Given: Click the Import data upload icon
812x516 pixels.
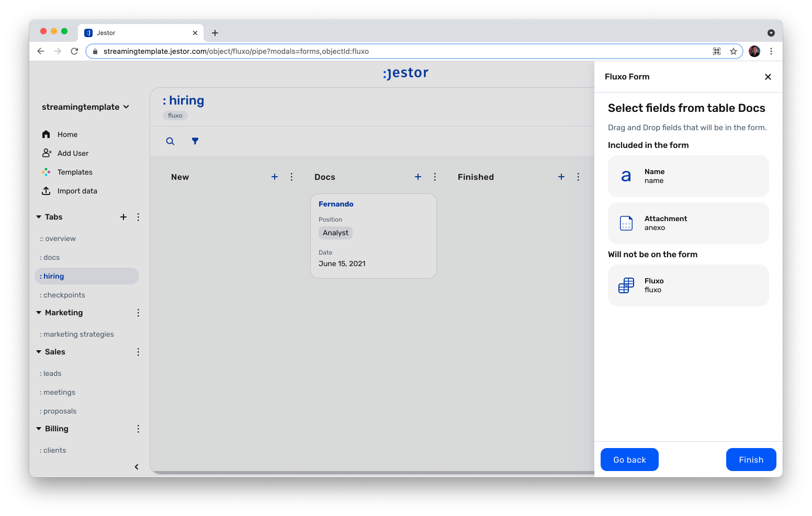Looking at the screenshot, I should (x=46, y=191).
